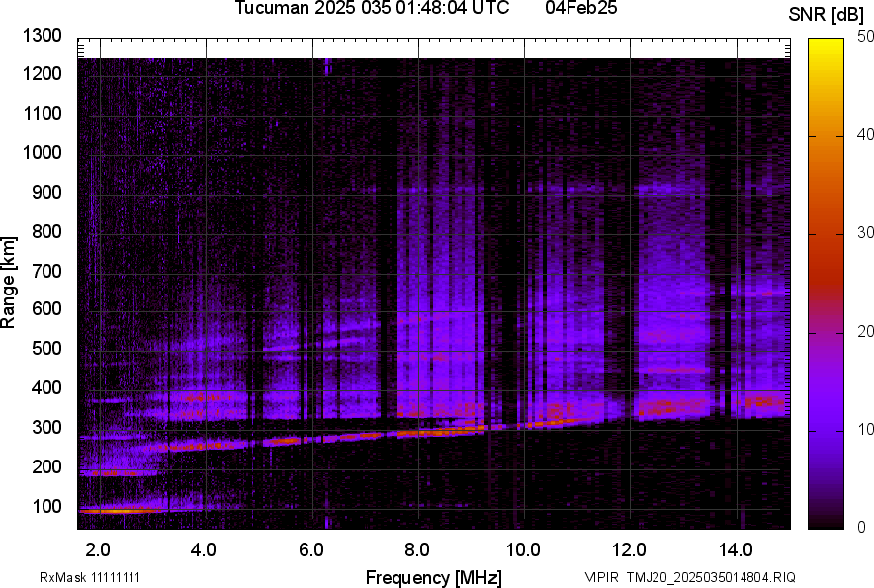Click the SNR [dB] colorbar heading
874x588 pixels.
(827, 14)
